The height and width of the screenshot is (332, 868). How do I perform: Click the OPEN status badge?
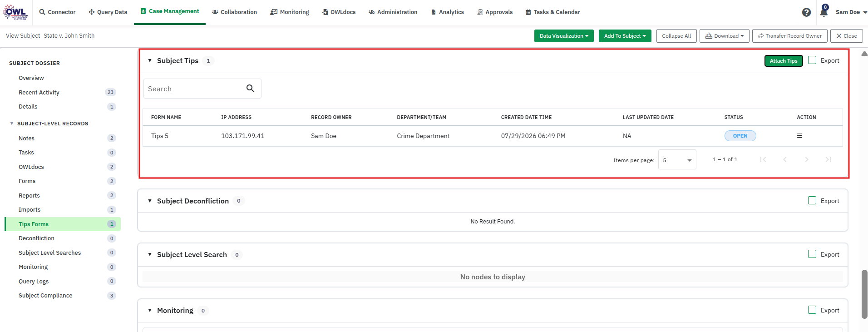740,136
